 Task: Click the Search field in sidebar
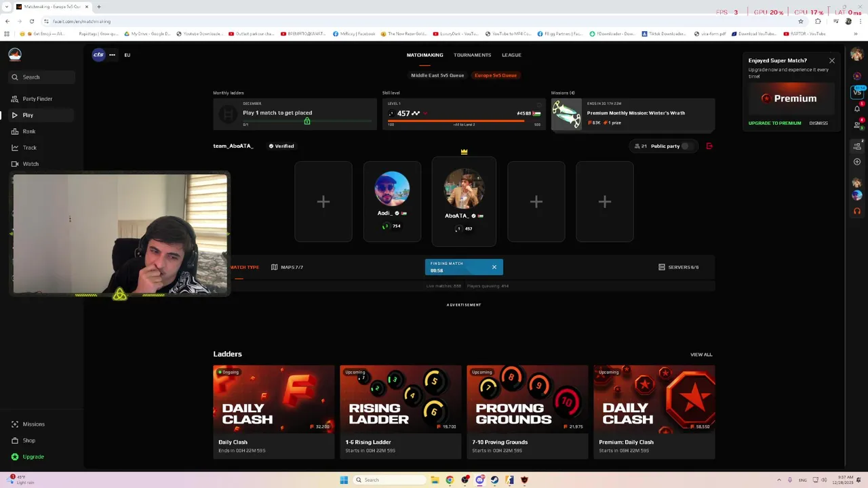(x=42, y=77)
